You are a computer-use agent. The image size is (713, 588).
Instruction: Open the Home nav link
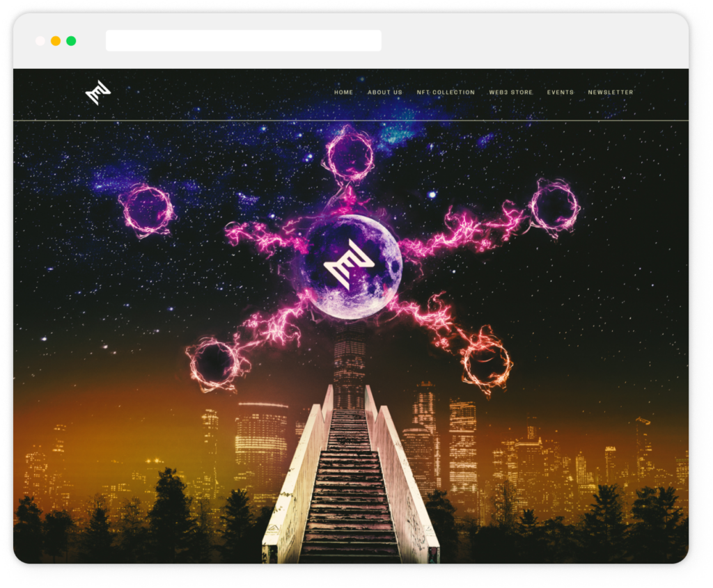click(343, 93)
